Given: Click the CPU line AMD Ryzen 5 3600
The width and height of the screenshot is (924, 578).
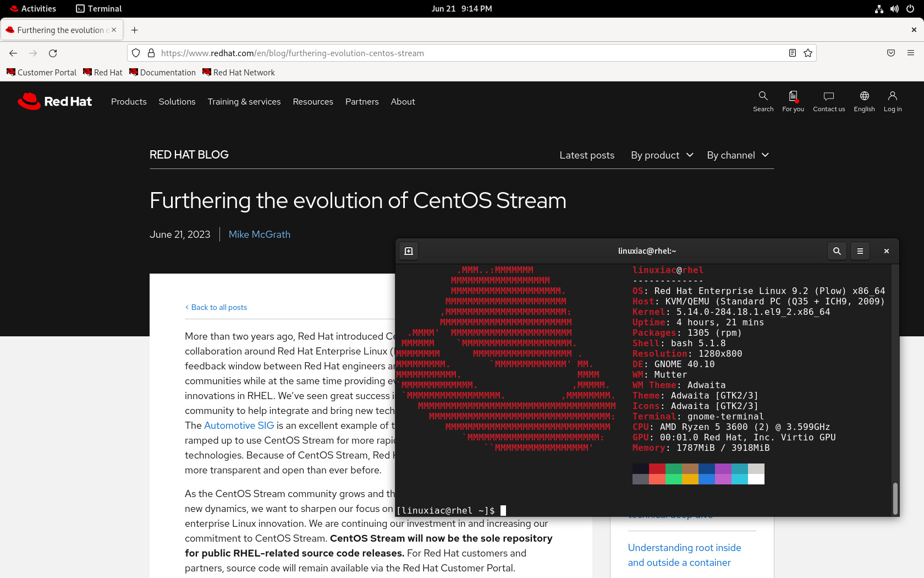Looking at the screenshot, I should [x=731, y=427].
